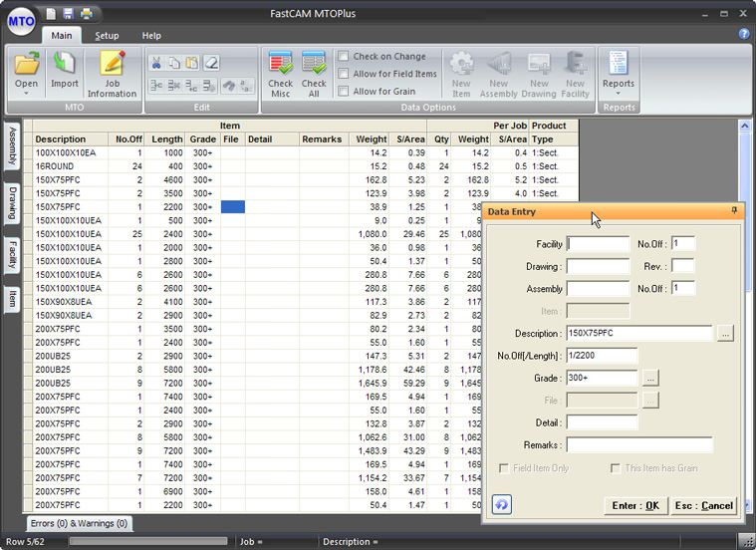
Task: Click the Description field containing 150X75PFC
Action: (639, 334)
